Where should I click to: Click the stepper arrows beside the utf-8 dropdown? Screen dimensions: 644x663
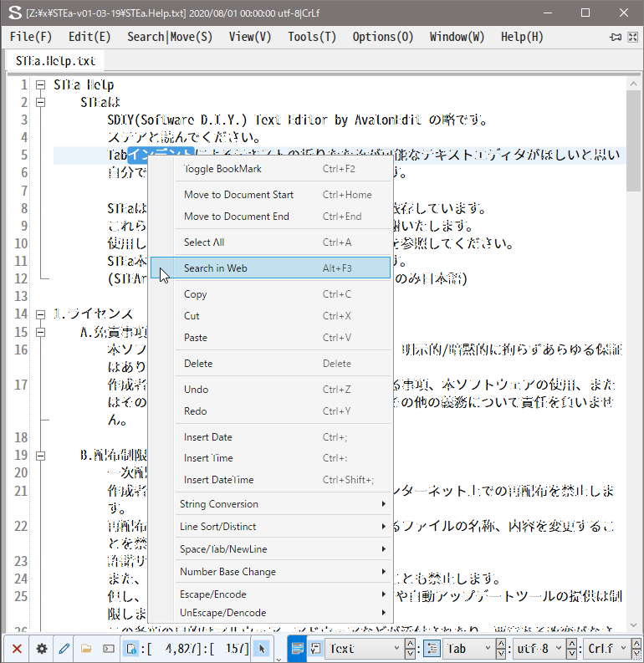coord(571,648)
